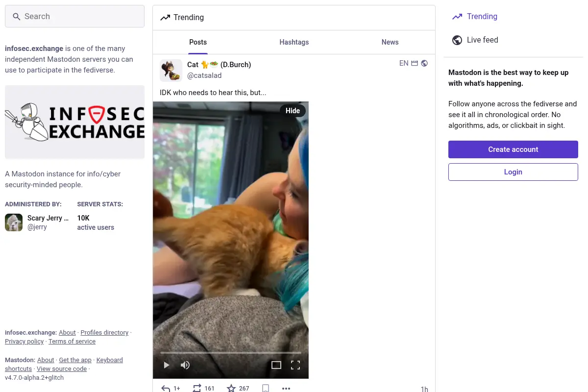Reply to the catsalad post

[166, 389]
